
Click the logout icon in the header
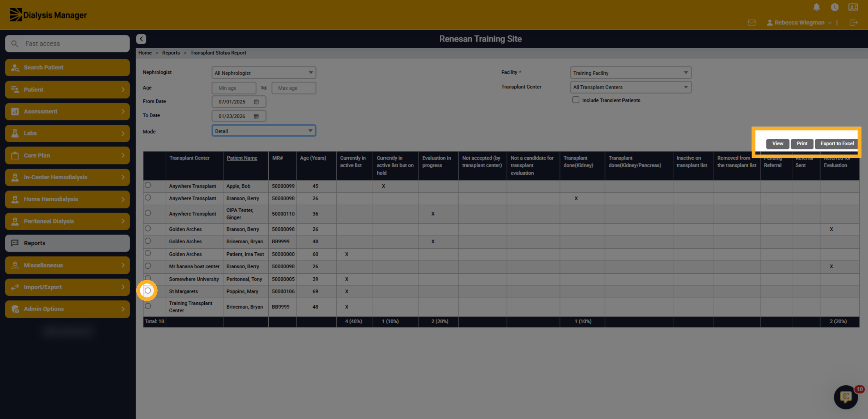tap(854, 23)
